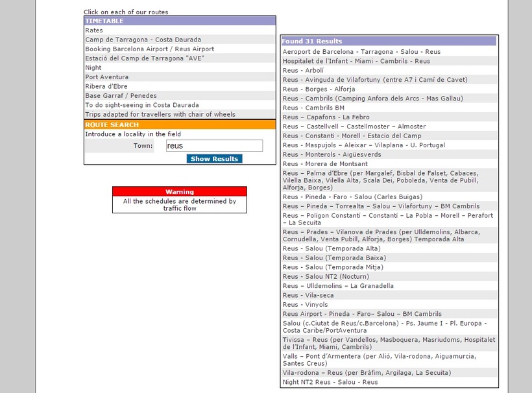Select the Reus - Vila-seca result

[308, 295]
